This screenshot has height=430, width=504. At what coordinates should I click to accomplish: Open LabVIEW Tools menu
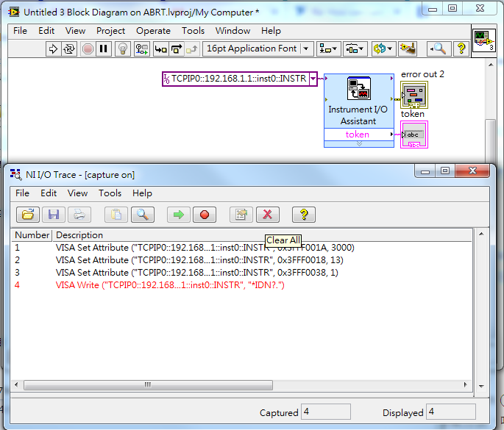194,31
